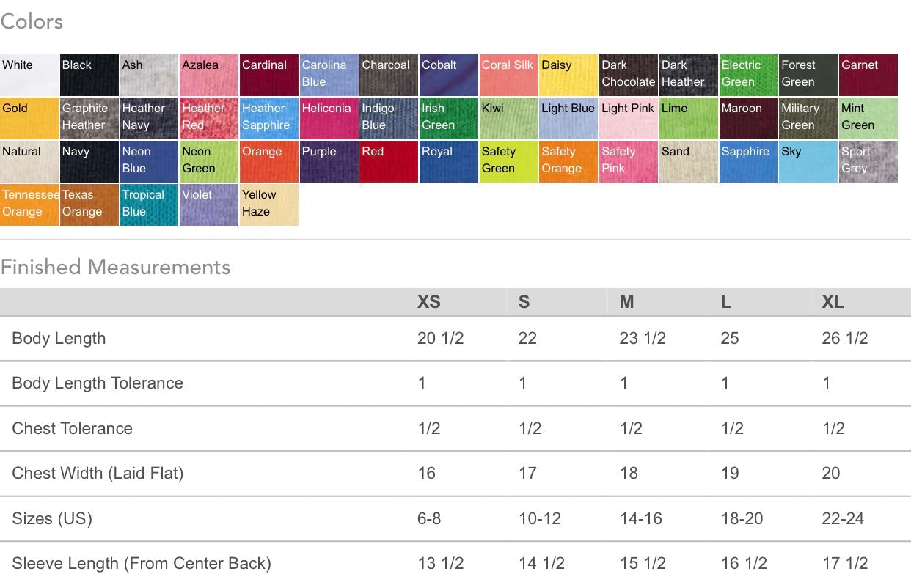Select the Heather Sapphire color
Viewport: 911px width, 588px height.
[269, 118]
